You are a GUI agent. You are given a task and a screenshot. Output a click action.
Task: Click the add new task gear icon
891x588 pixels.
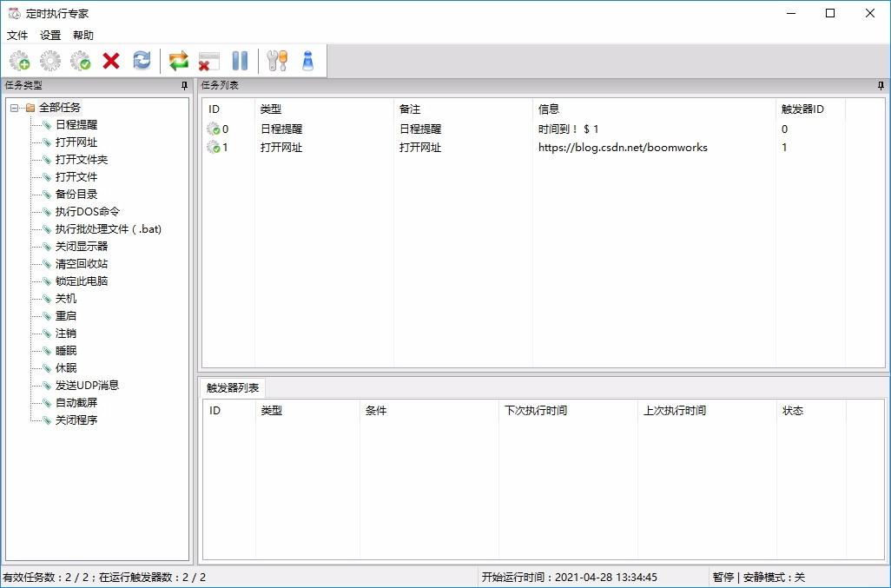coord(20,61)
